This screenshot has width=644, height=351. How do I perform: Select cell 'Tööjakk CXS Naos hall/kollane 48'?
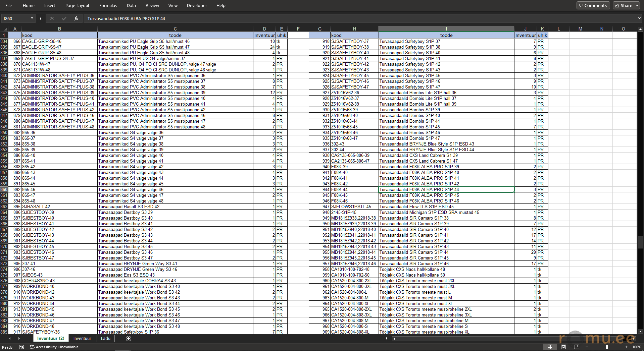446,269
